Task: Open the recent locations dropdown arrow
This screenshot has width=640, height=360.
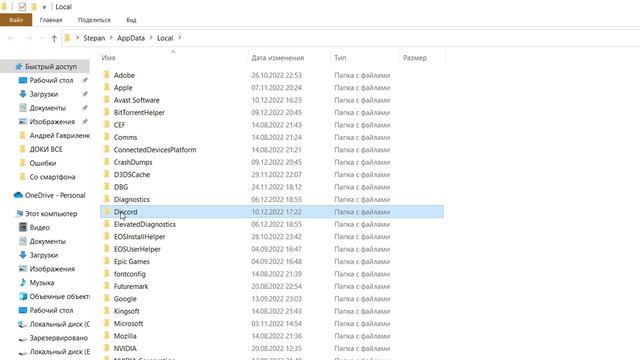Action: [x=42, y=38]
